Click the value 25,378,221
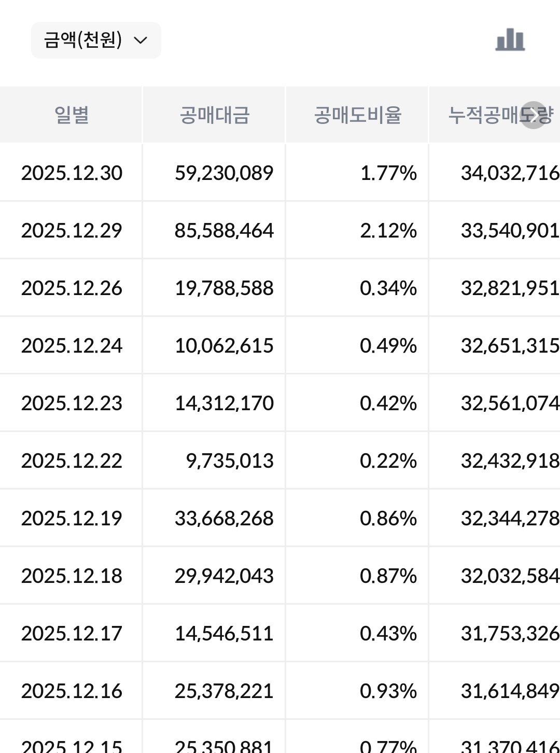 click(224, 691)
